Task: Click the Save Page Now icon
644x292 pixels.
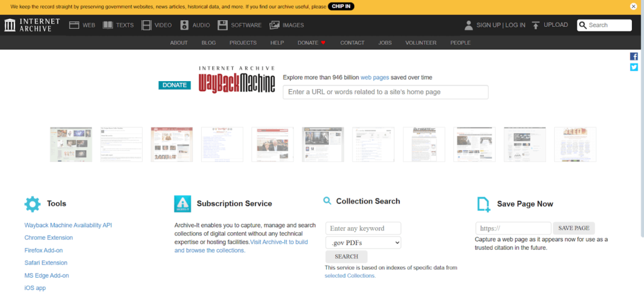Action: pyautogui.click(x=484, y=204)
